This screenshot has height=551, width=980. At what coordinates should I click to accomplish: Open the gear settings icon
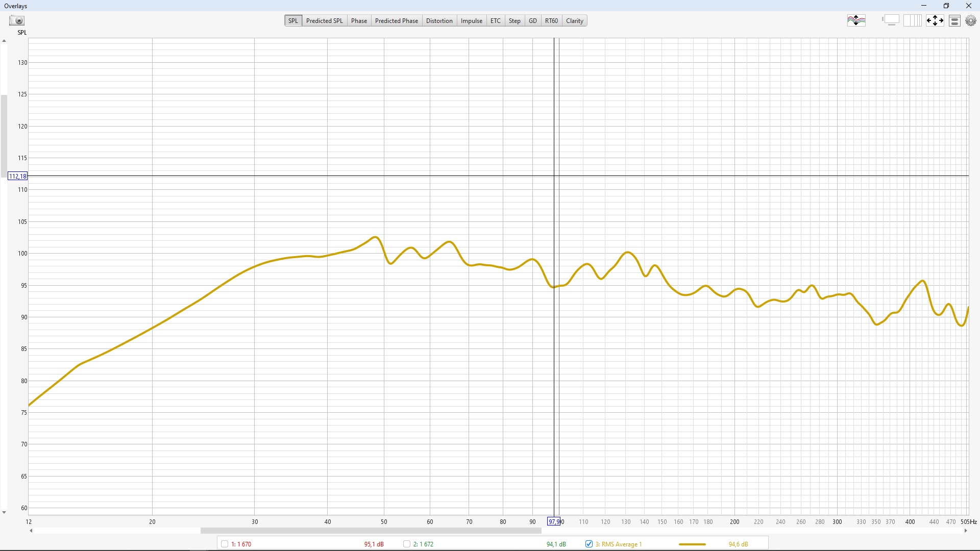point(971,20)
